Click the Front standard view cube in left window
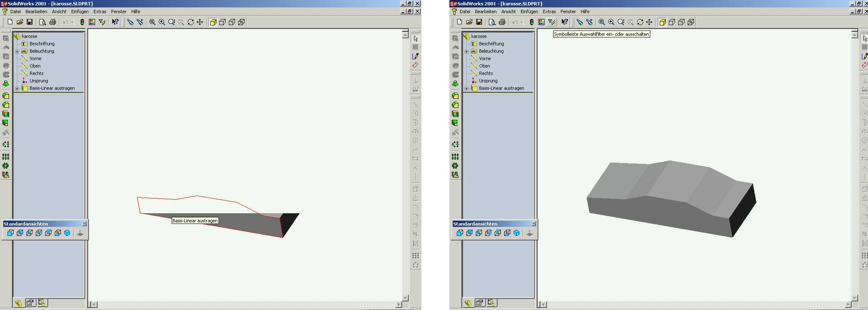This screenshot has height=310, width=868. coord(11,233)
